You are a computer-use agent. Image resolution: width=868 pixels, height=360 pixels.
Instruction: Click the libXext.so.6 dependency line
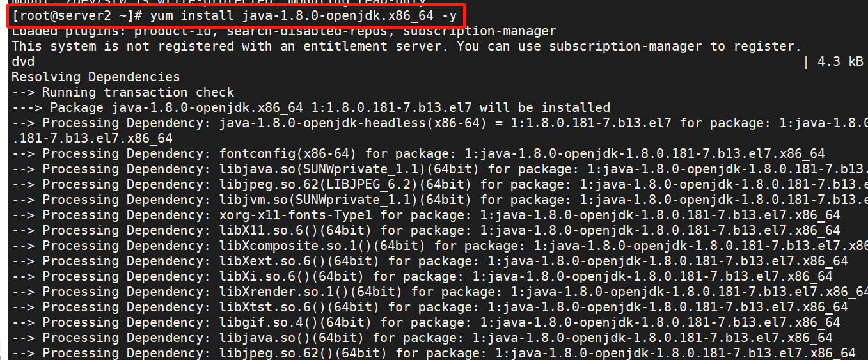coord(430,261)
